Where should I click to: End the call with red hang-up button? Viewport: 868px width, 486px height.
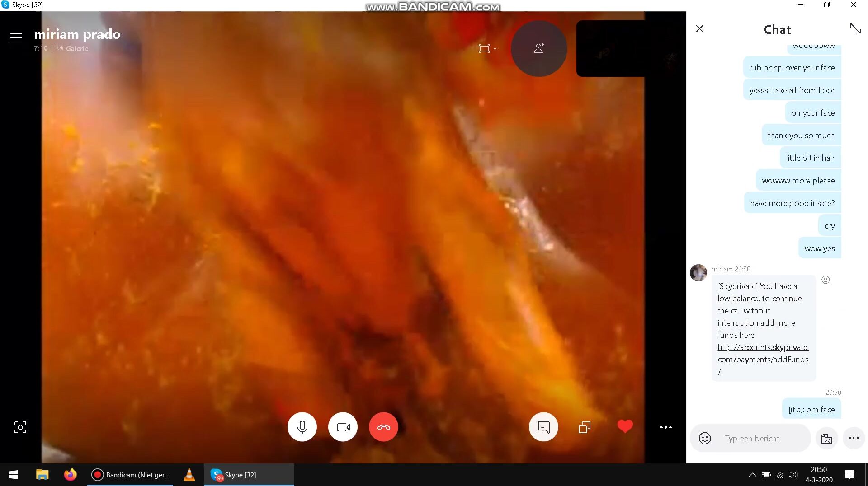383,427
